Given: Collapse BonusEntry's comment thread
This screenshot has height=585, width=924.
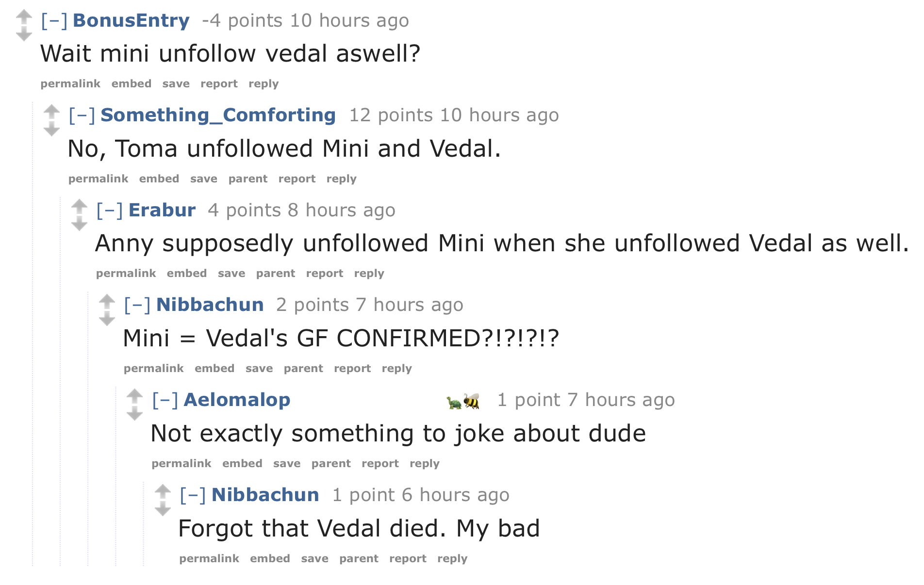Looking at the screenshot, I should pos(54,21).
